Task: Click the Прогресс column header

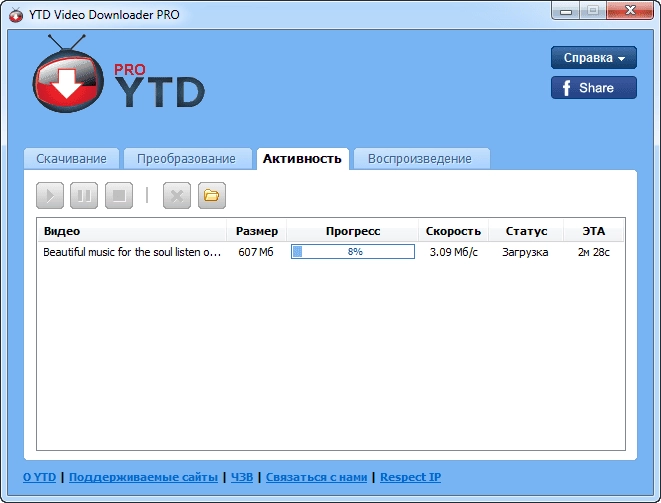Action: coord(353,231)
